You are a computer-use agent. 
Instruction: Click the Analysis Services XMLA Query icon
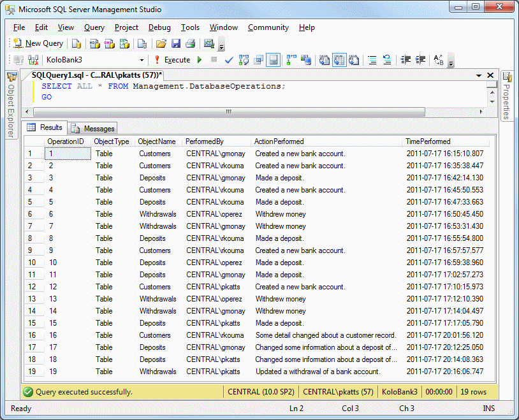tap(124, 44)
